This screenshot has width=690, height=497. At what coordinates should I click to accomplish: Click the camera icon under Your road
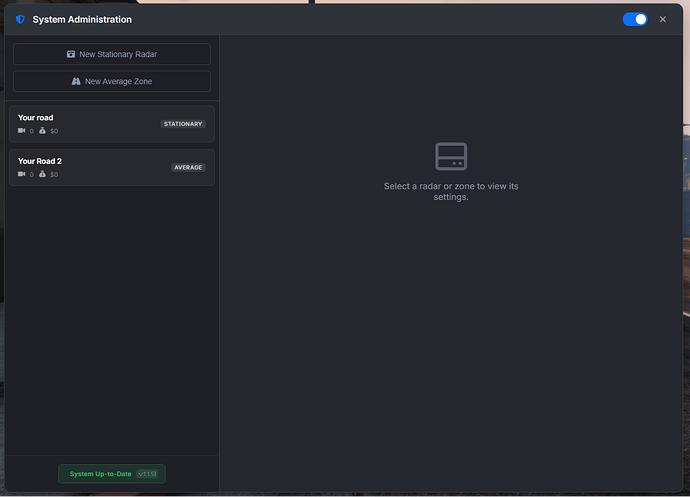click(x=22, y=131)
